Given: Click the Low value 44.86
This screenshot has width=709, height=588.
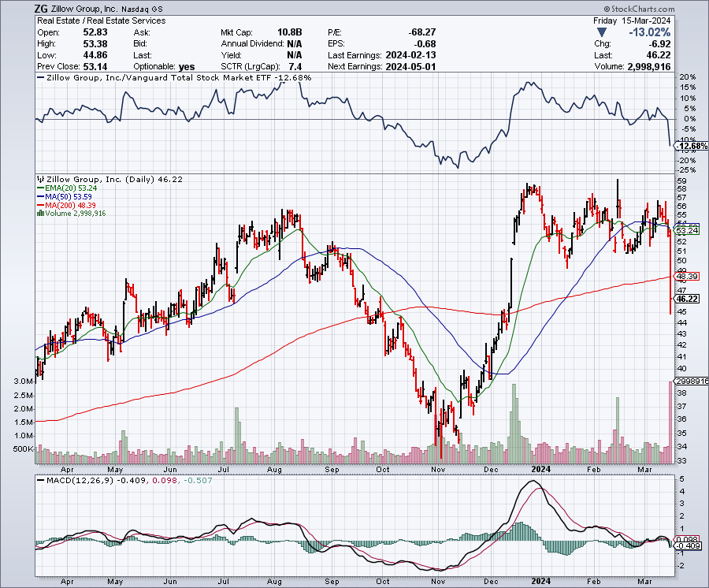Looking at the screenshot, I should pyautogui.click(x=95, y=55).
